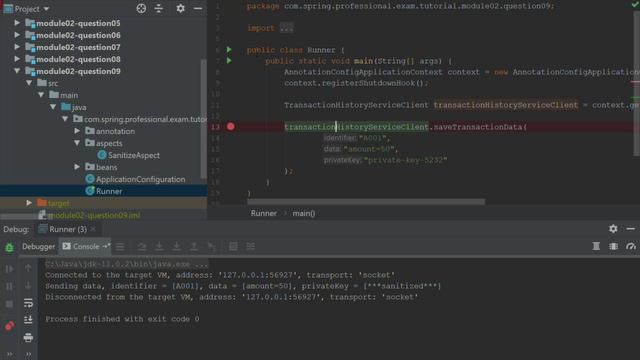Collapse the aspects package
The height and width of the screenshot is (360, 640).
point(77,143)
